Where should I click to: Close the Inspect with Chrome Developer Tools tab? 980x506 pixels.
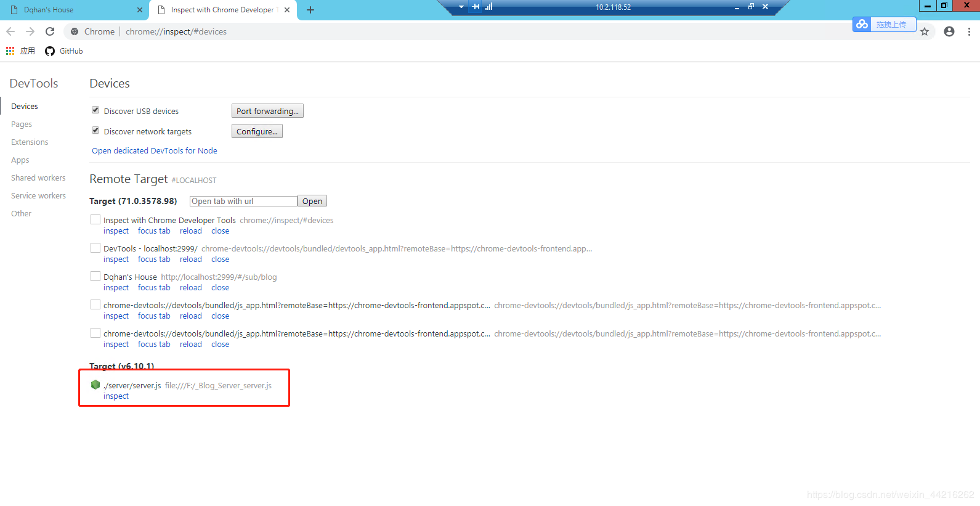(287, 10)
